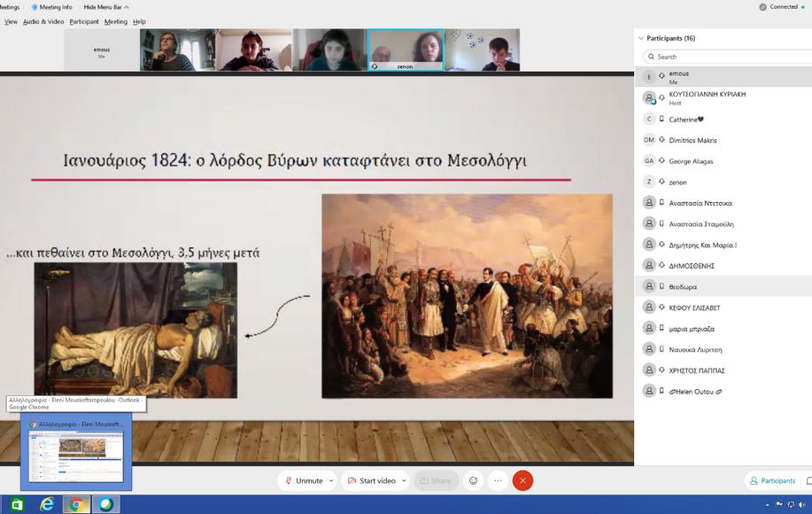Viewport: 812px width, 514px height.
Task: Start video from the meeting toolbar
Action: 371,481
